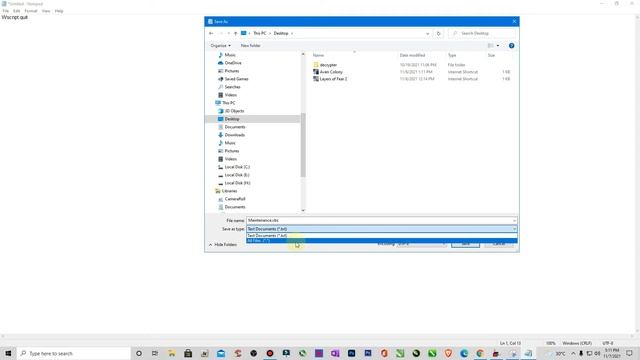Select This PC in address breadcrumb
Viewport: 640px width, 360px height.
coord(260,33)
